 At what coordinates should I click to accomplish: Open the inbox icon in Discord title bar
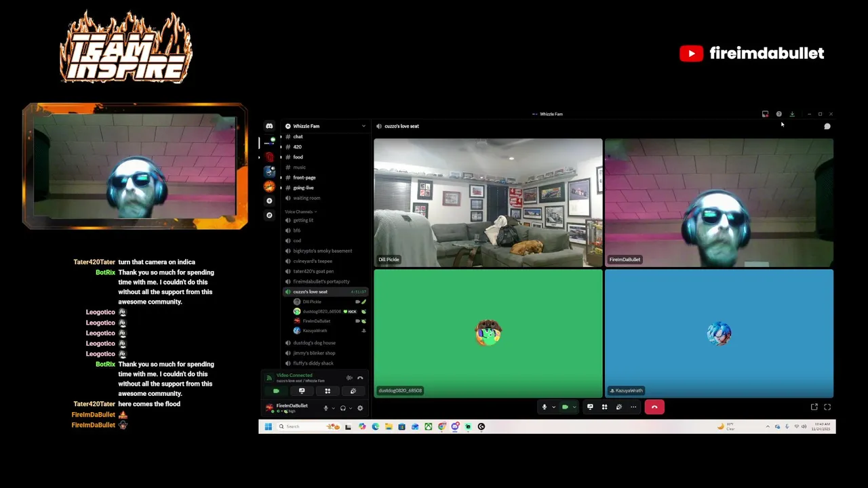point(765,114)
